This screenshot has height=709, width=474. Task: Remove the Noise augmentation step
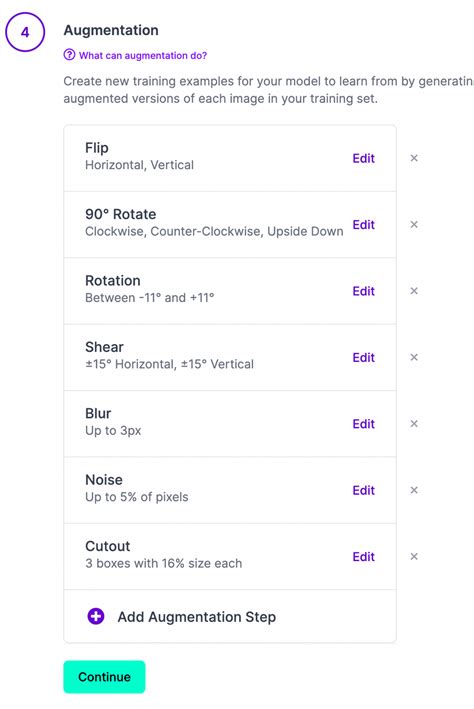[x=414, y=490]
